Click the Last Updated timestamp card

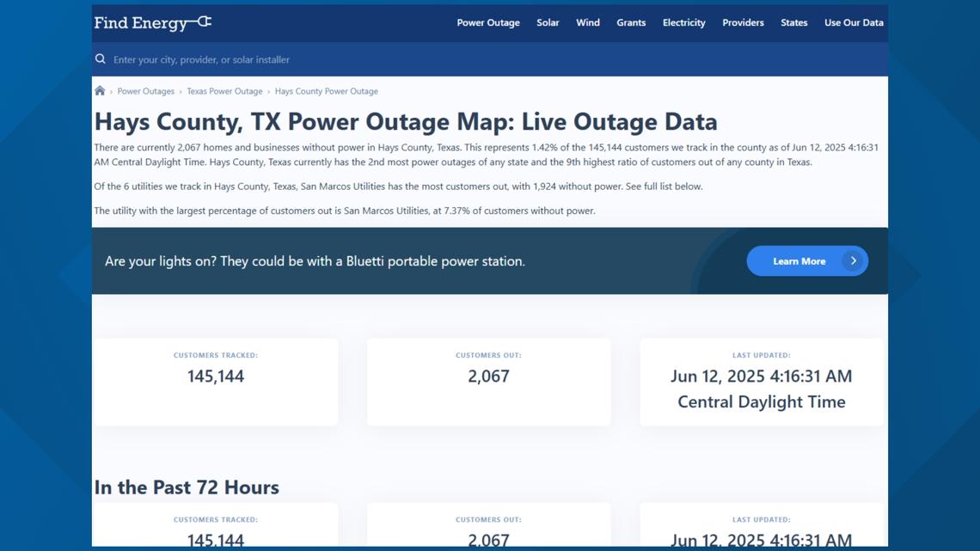pos(762,383)
